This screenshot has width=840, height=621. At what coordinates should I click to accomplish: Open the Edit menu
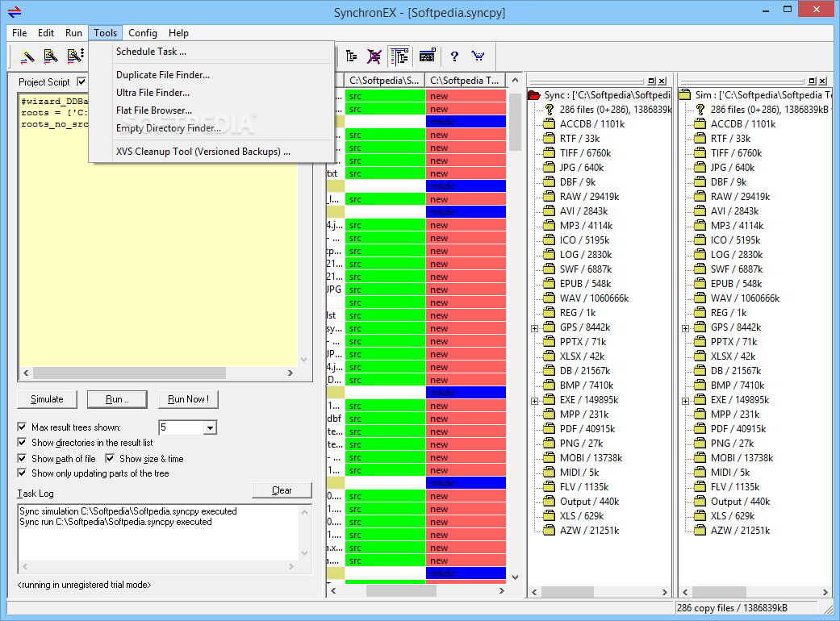click(x=45, y=32)
